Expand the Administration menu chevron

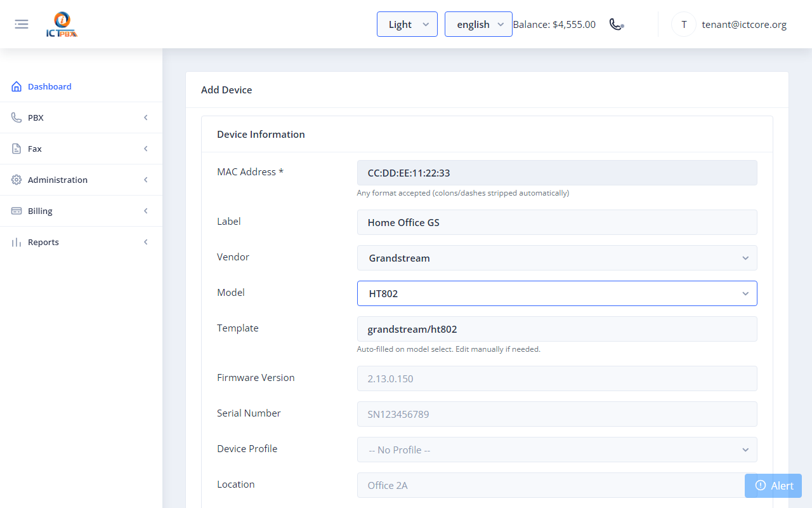(146, 180)
